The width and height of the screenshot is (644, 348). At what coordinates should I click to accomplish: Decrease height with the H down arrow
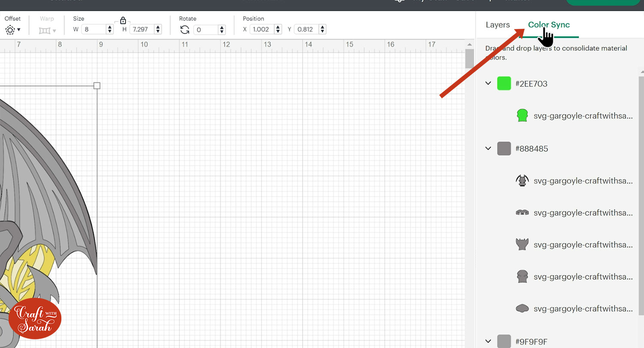click(x=158, y=32)
